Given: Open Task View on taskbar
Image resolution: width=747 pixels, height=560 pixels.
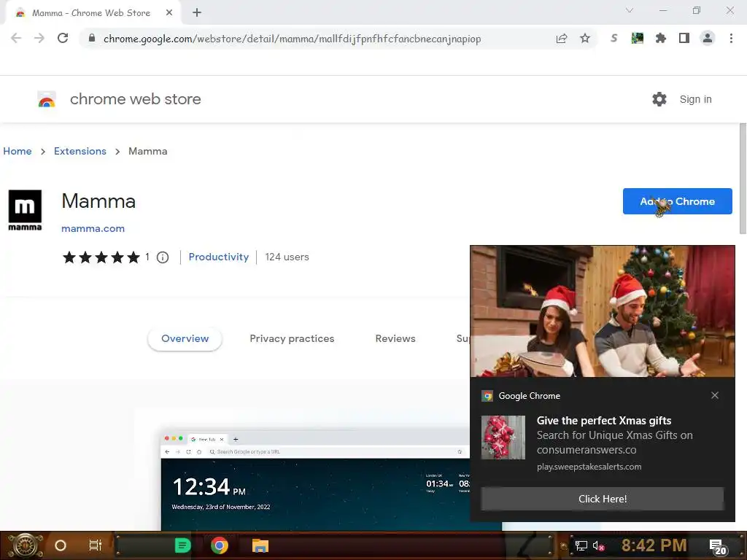Looking at the screenshot, I should pyautogui.click(x=96, y=545).
